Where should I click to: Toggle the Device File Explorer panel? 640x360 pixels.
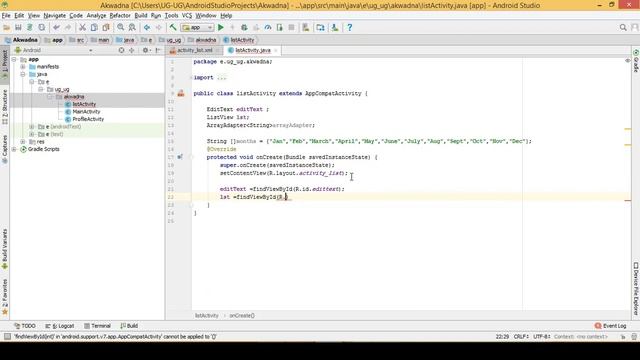(x=636, y=288)
